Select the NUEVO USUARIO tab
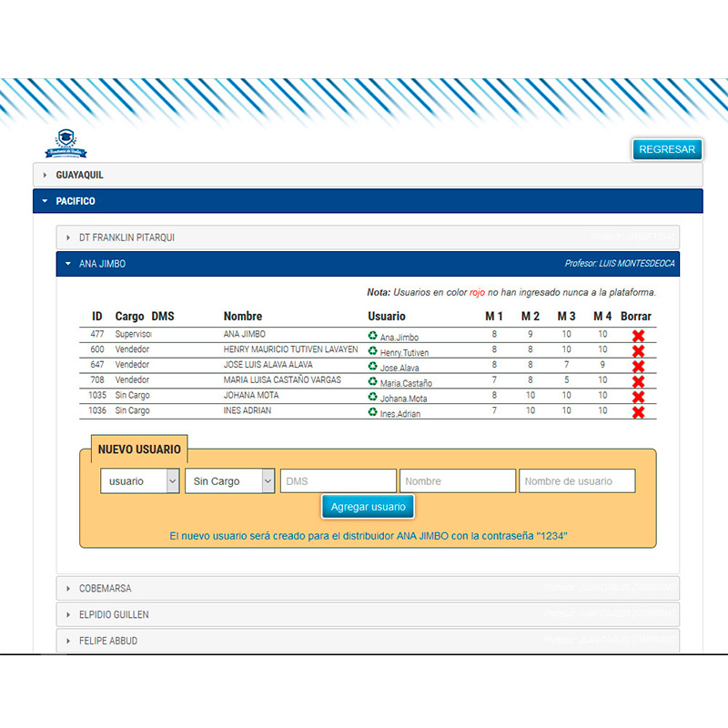 point(139,450)
